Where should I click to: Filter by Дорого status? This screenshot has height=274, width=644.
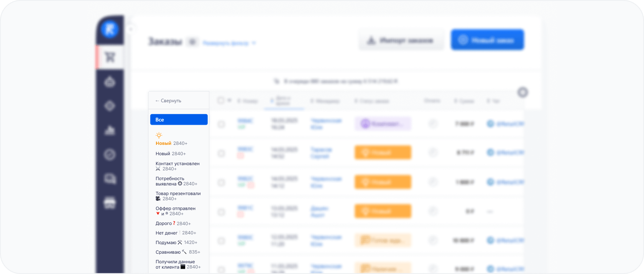pos(173,223)
